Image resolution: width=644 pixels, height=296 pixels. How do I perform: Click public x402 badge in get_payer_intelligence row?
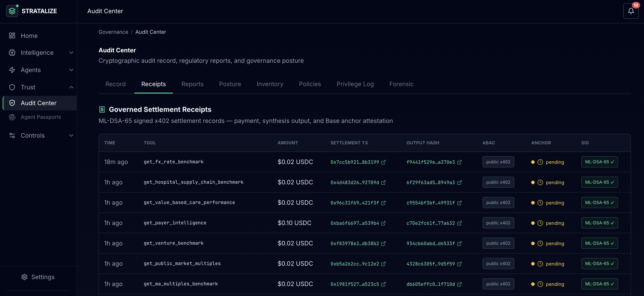[x=498, y=223]
